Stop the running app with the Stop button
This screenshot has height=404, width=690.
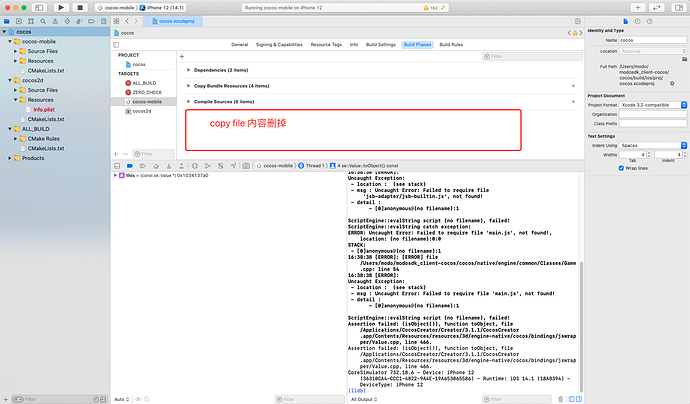[x=80, y=7]
